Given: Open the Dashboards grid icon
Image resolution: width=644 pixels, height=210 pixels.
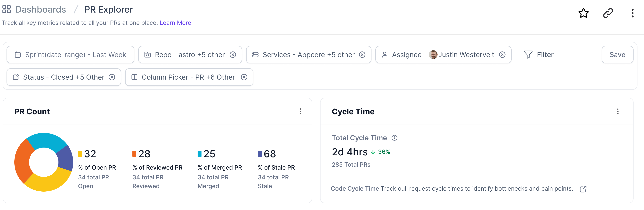Looking at the screenshot, I should [x=7, y=9].
